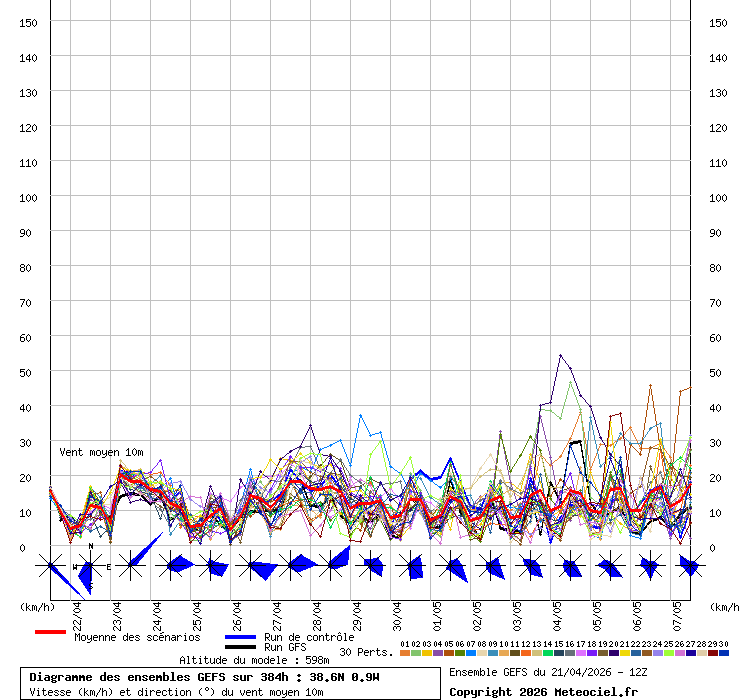740x700 pixels.
Task: Click the blue Run de contrôle legend line
Action: coord(240,637)
